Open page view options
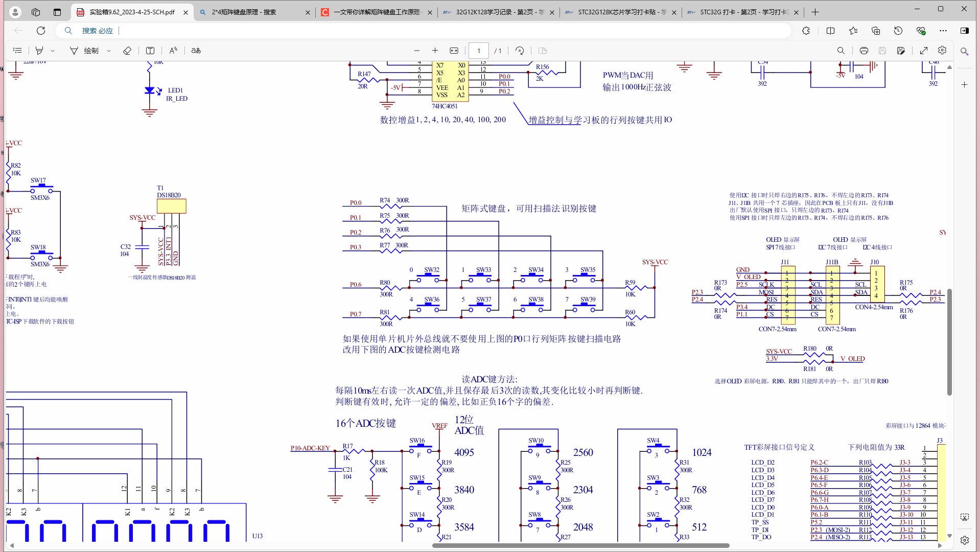This screenshot has height=552, width=980. (x=543, y=51)
